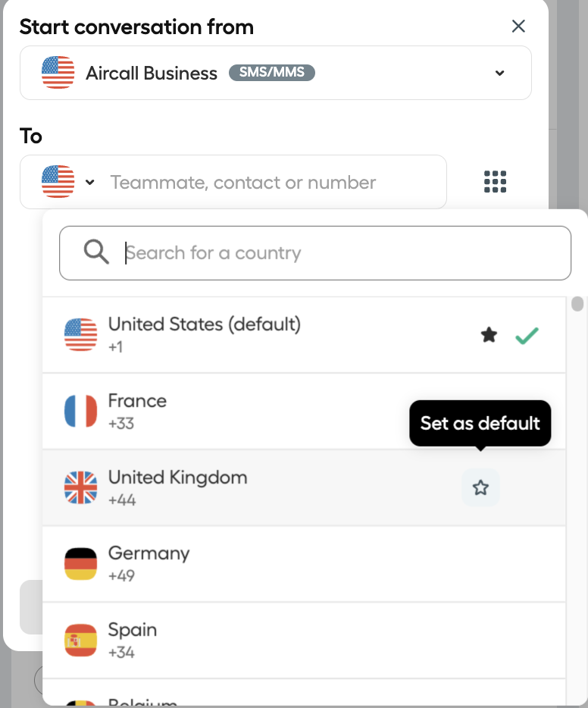The width and height of the screenshot is (588, 708).
Task: Expand the Aircall Business number dropdown
Action: coord(499,73)
